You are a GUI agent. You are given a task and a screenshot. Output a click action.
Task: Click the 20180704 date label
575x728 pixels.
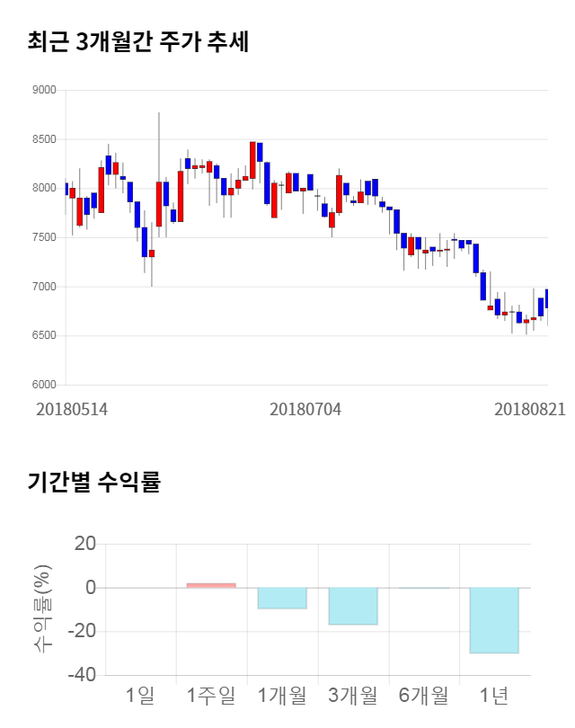[x=305, y=409]
